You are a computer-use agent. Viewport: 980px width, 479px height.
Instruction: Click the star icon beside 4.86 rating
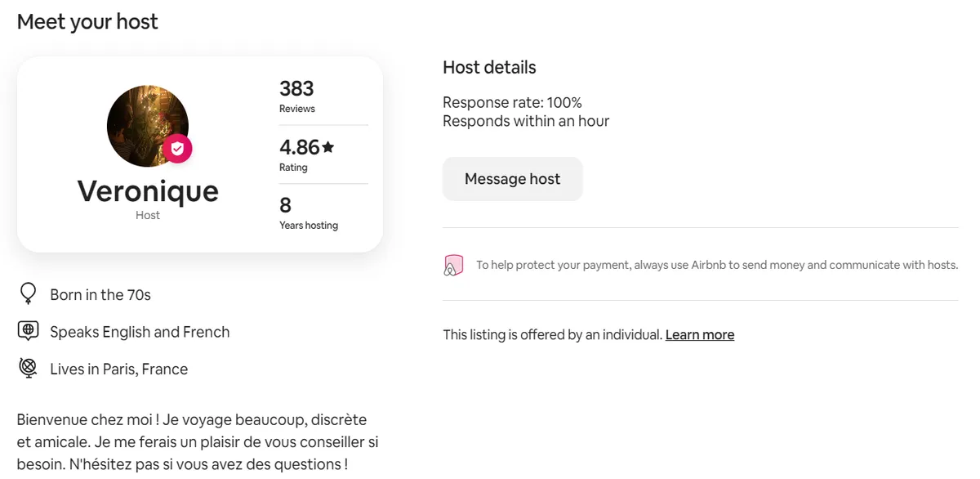click(x=328, y=147)
